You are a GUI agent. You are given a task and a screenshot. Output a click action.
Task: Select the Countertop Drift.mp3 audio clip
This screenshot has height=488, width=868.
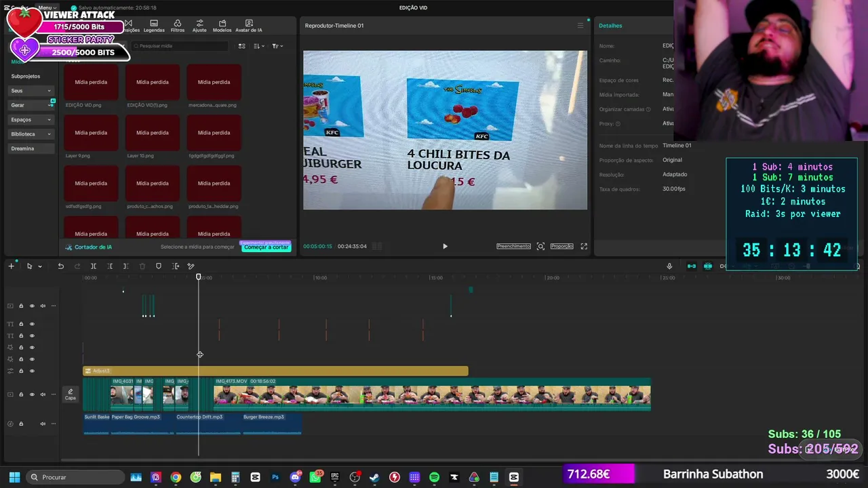pyautogui.click(x=208, y=424)
